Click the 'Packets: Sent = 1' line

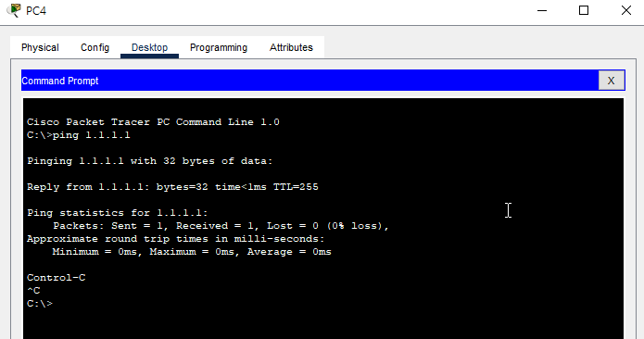coord(221,226)
